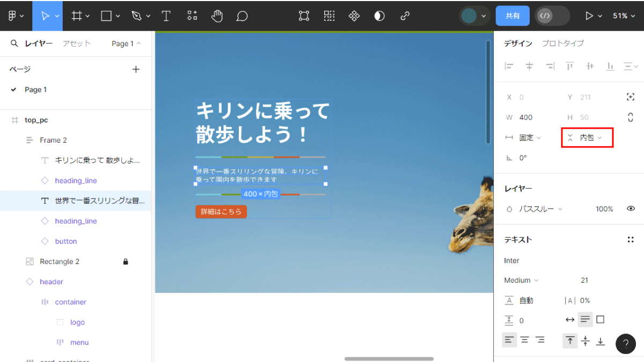Screen dimensions: 644x362
Task: Align horizontal centers icon
Action: coord(529,66)
